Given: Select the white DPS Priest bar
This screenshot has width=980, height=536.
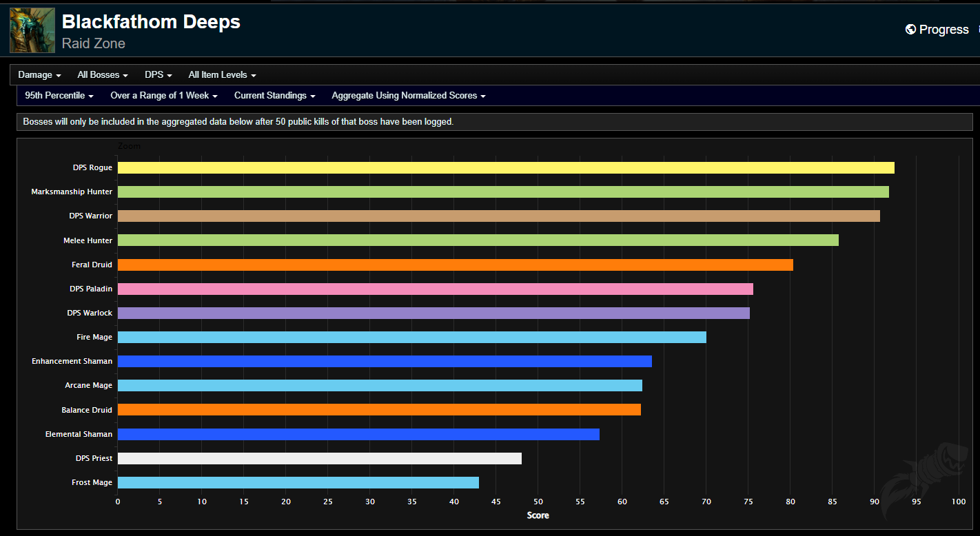Looking at the screenshot, I should pyautogui.click(x=319, y=458).
